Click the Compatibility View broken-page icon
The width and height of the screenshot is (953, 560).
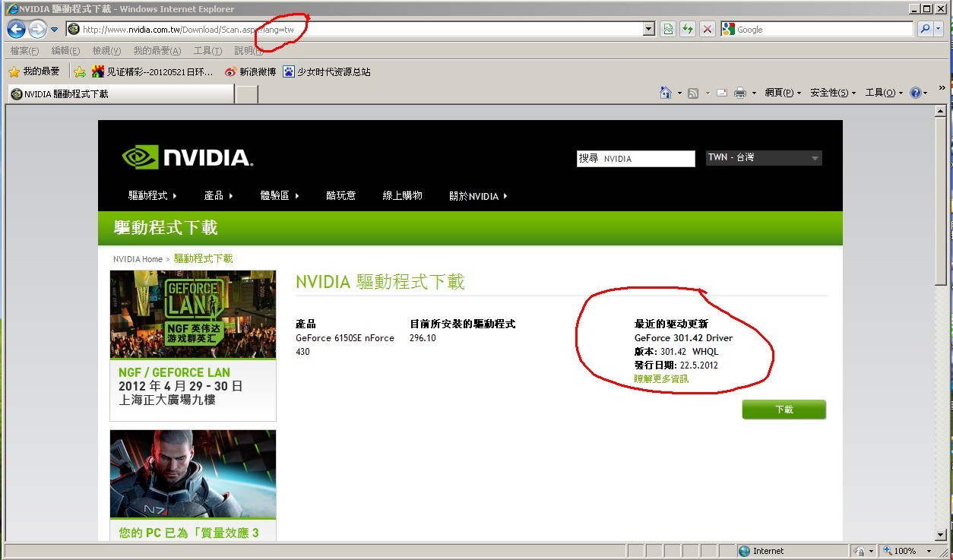pyautogui.click(x=667, y=30)
